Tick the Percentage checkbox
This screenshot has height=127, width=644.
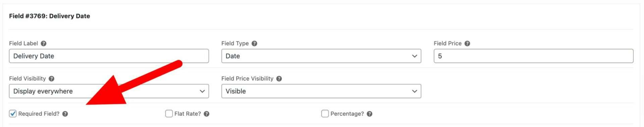(325, 114)
